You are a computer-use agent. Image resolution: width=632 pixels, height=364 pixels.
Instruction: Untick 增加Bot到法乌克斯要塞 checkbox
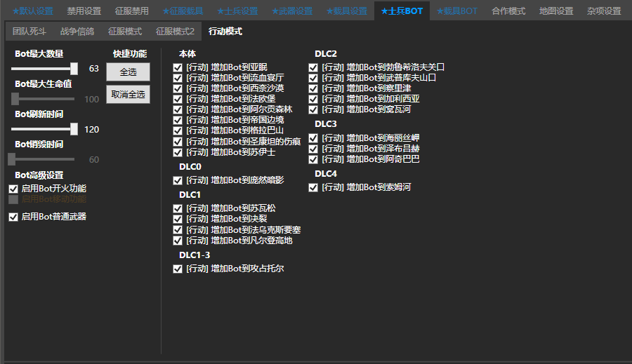(x=178, y=230)
